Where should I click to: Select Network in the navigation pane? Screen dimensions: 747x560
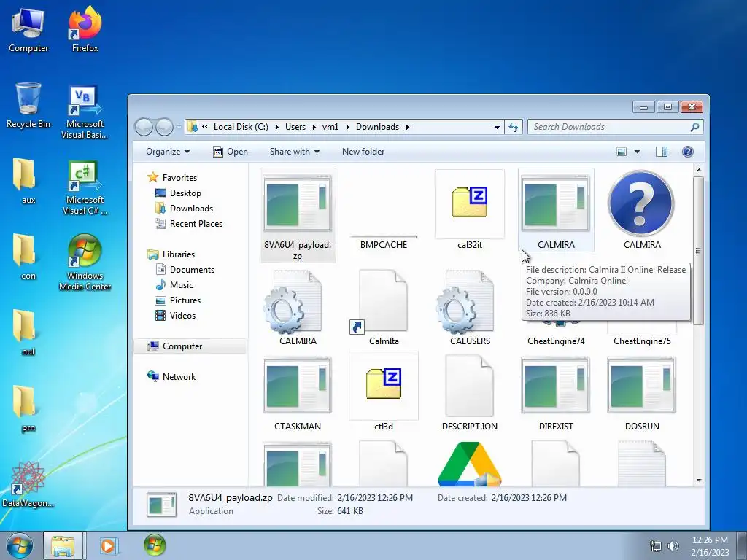pos(179,377)
